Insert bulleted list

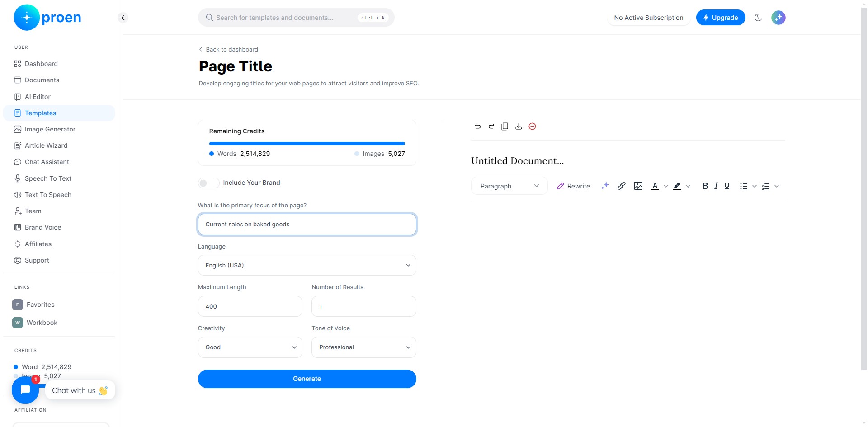coord(744,186)
